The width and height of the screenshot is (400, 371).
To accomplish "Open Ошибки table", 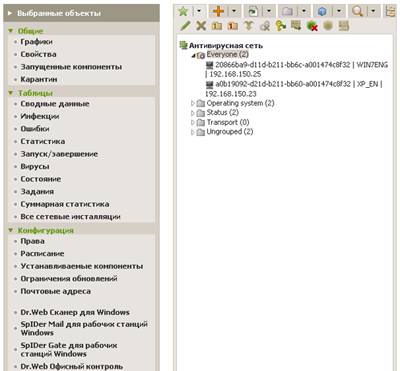I will (35, 129).
